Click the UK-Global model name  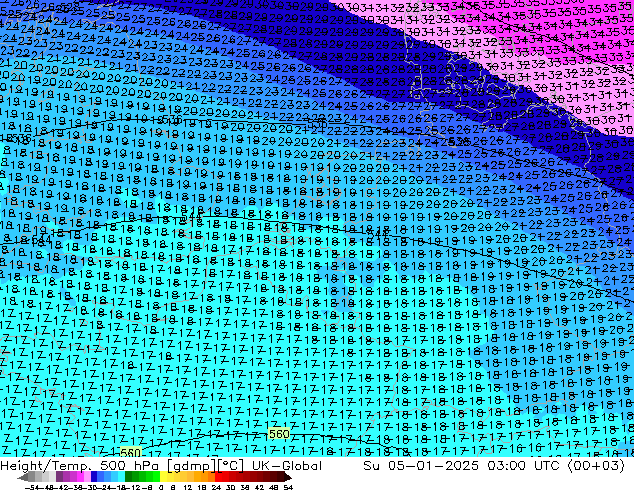coord(287,466)
